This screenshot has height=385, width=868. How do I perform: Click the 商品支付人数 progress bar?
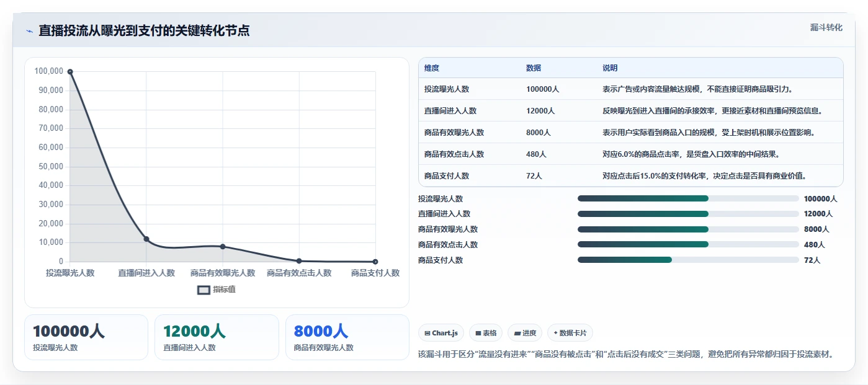tap(688, 260)
